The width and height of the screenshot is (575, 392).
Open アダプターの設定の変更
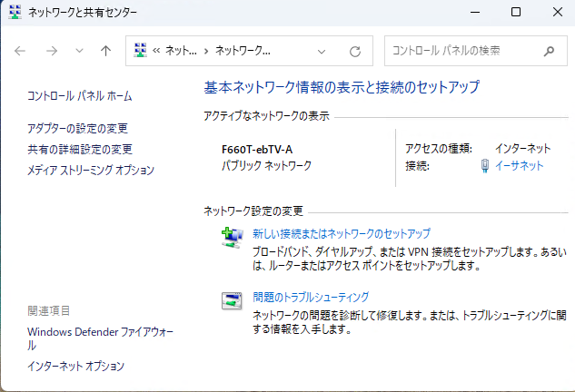77,128
